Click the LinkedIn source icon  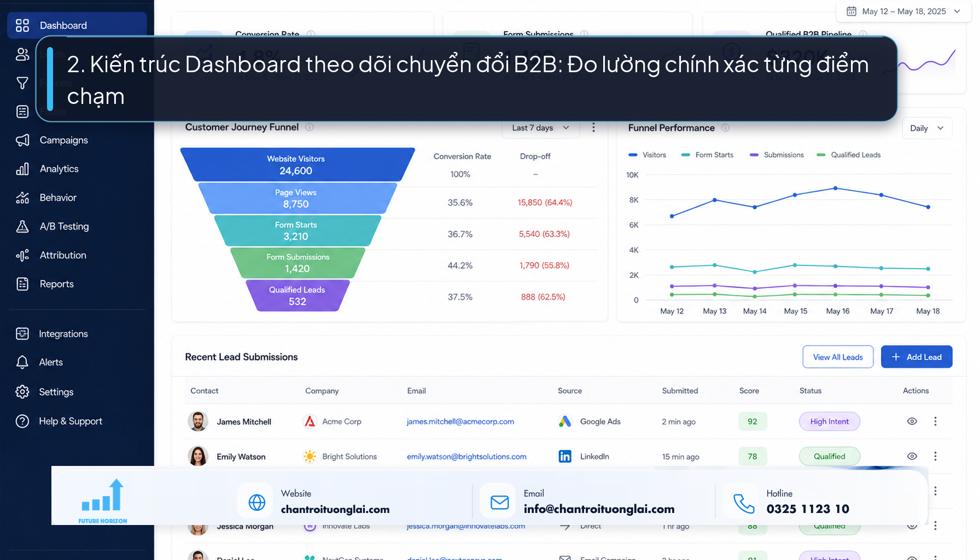[x=565, y=456]
